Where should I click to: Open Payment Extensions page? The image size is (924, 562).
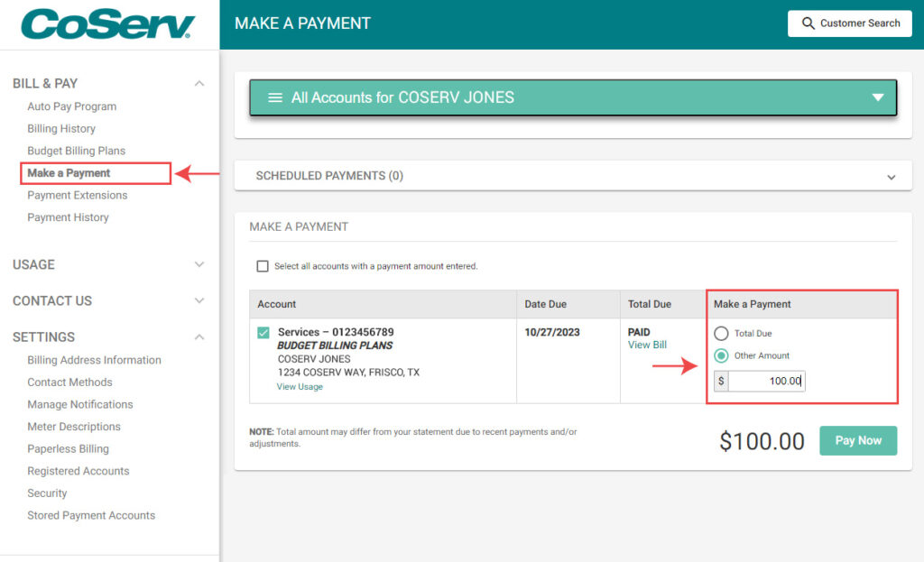click(x=78, y=195)
